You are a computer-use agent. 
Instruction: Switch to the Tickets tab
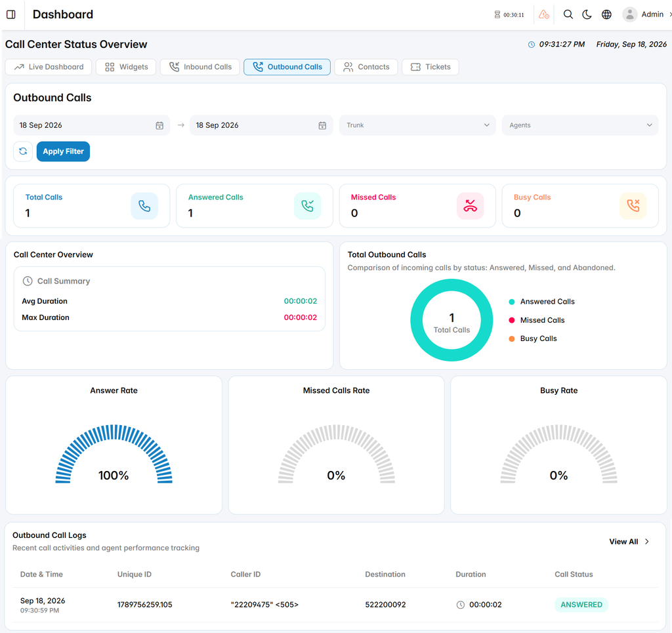click(430, 67)
